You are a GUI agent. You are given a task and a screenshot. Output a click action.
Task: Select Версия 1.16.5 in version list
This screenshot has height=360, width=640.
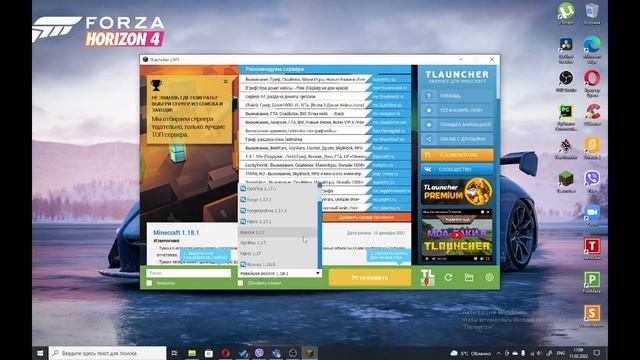pyautogui.click(x=277, y=264)
